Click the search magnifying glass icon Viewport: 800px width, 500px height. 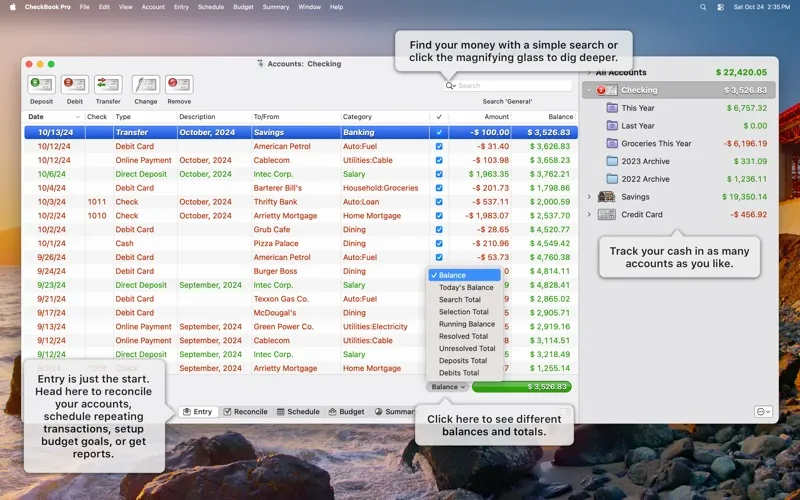click(x=450, y=86)
